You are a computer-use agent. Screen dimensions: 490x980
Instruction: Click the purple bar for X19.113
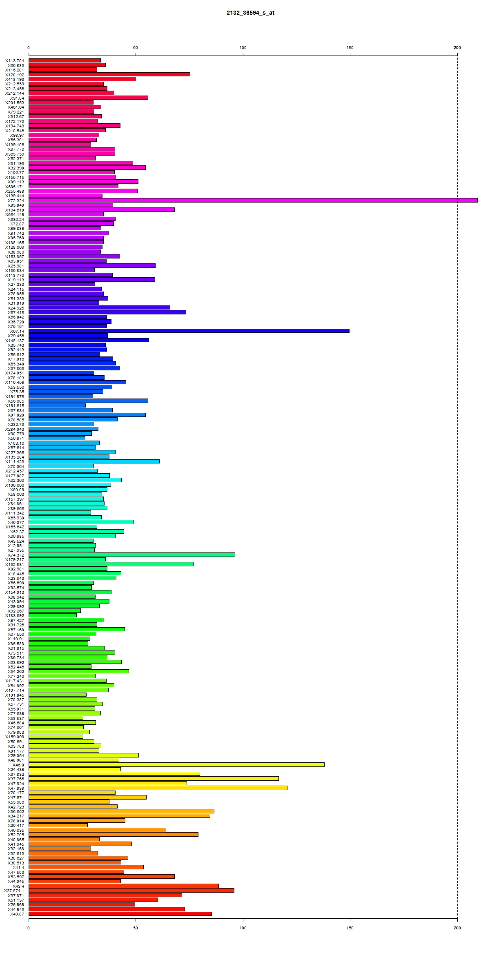coord(92,279)
